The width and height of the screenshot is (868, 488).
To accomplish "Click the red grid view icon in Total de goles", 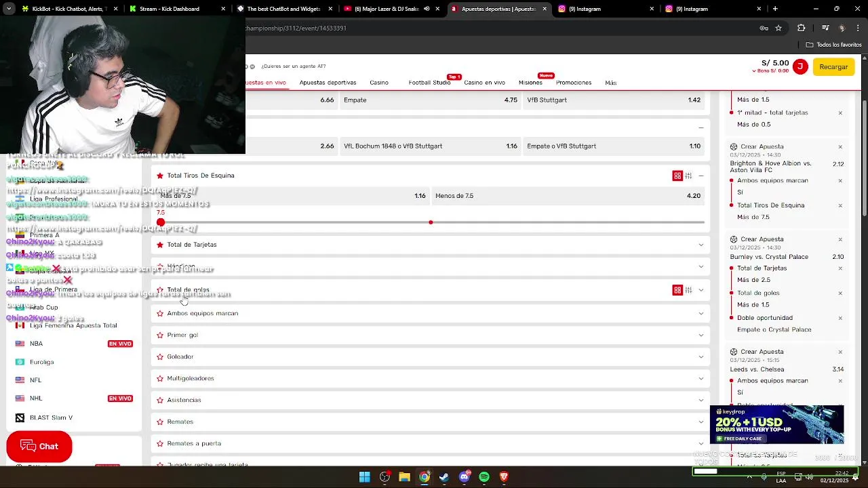I will 677,290.
